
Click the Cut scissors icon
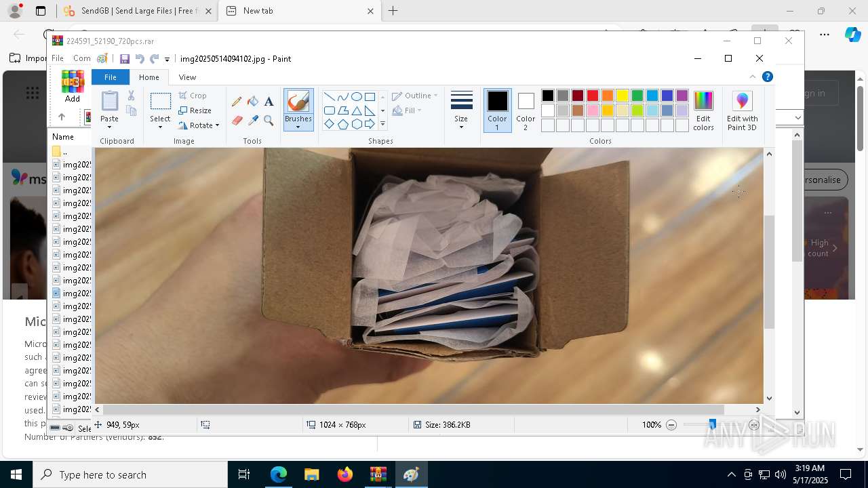[x=131, y=96]
